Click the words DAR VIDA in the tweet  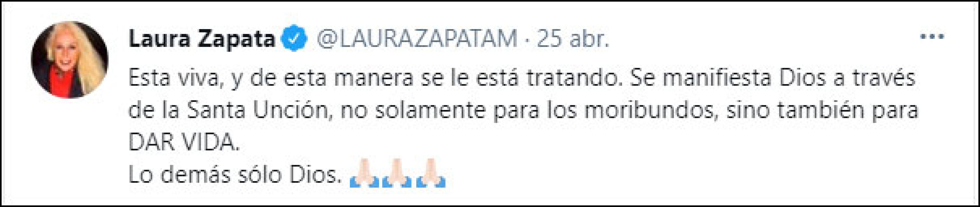click(184, 143)
